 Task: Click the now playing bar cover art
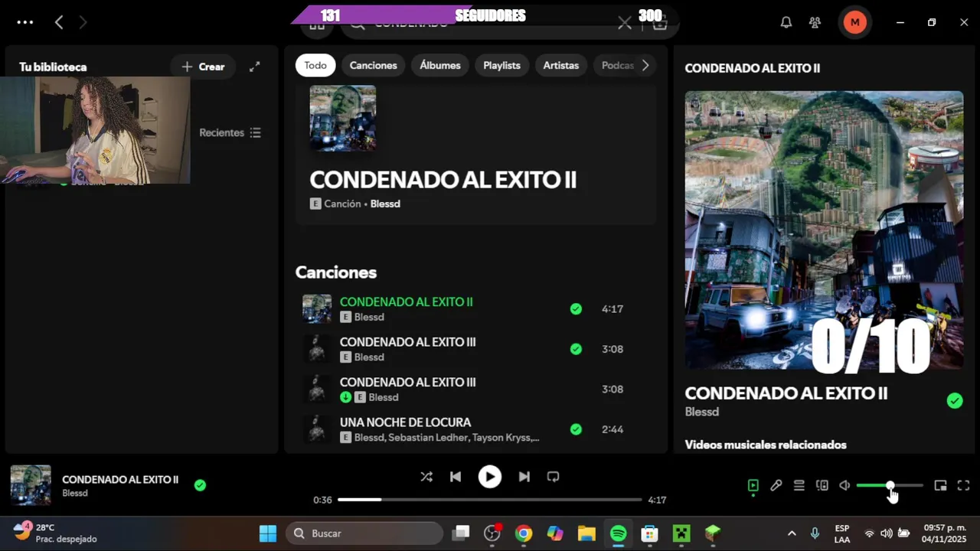click(31, 485)
